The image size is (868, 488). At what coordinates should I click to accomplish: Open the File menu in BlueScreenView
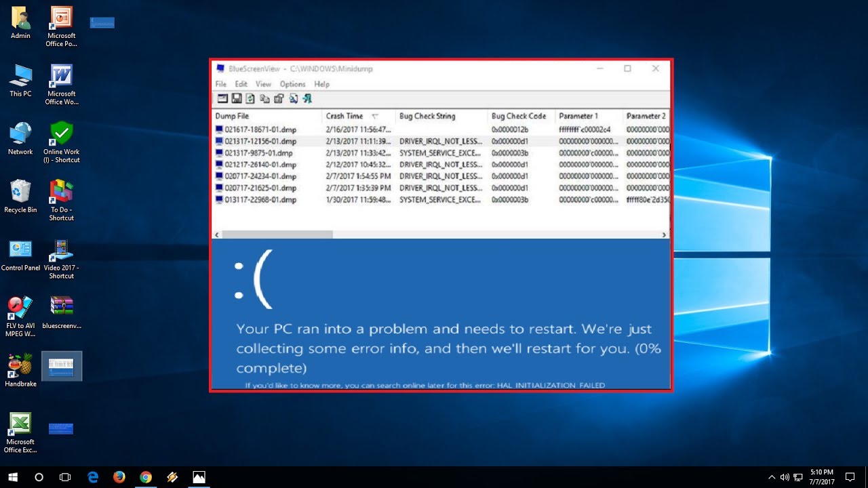point(221,84)
